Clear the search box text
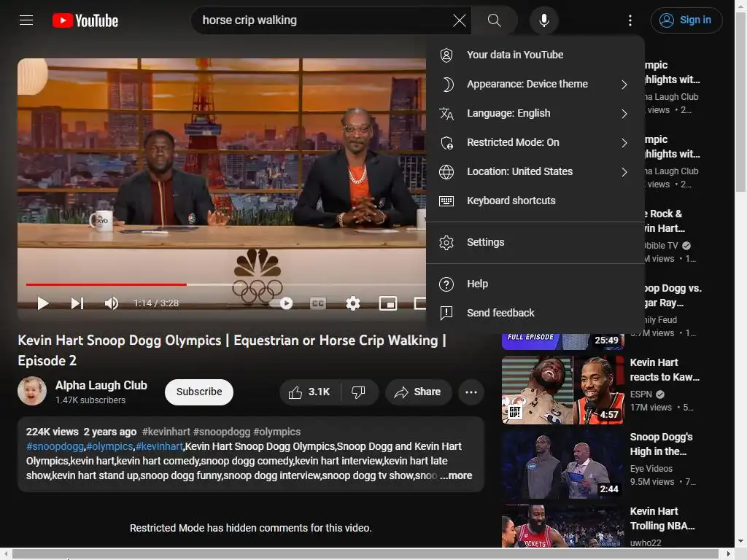Image resolution: width=747 pixels, height=560 pixels. click(x=460, y=20)
